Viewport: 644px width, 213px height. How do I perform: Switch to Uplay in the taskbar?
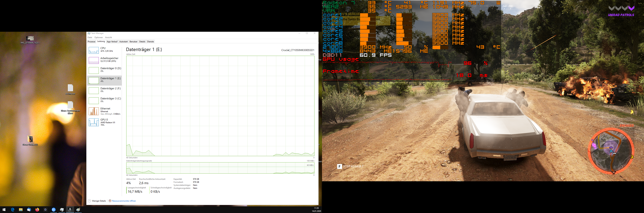pyautogui.click(x=53, y=210)
